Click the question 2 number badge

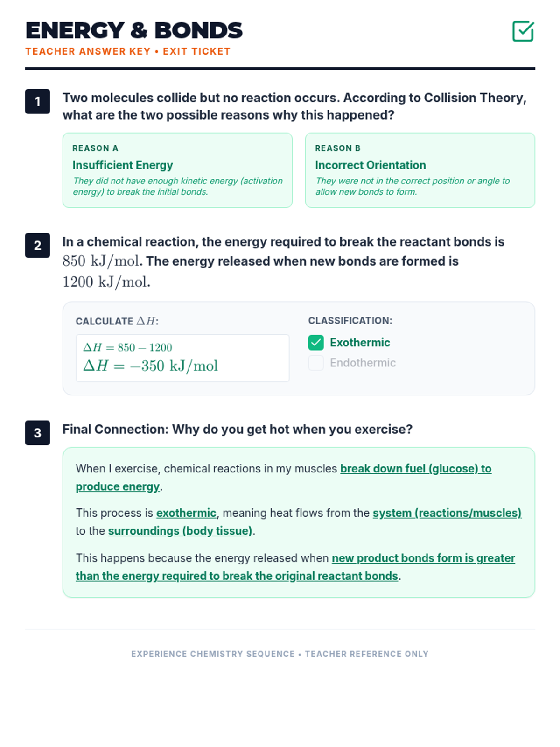[37, 245]
